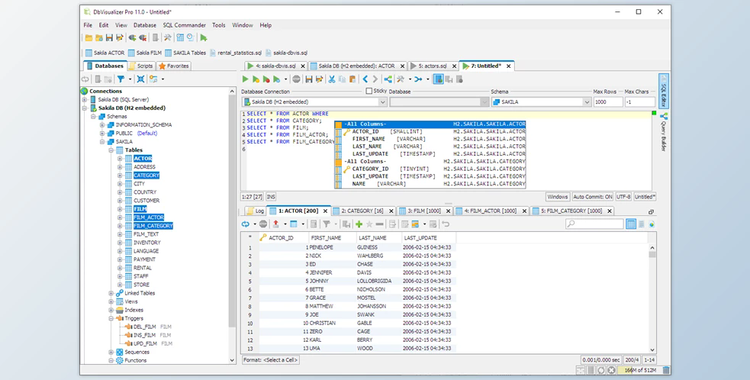Click the blue Previous arrow in editor toolbar
The image size is (750, 380).
pyautogui.click(x=365, y=79)
